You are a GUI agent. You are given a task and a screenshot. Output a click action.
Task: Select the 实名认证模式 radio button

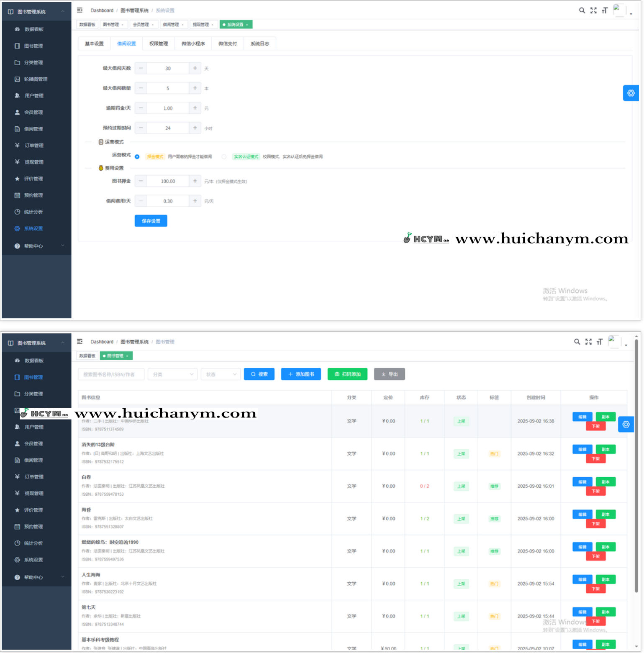pos(224,157)
